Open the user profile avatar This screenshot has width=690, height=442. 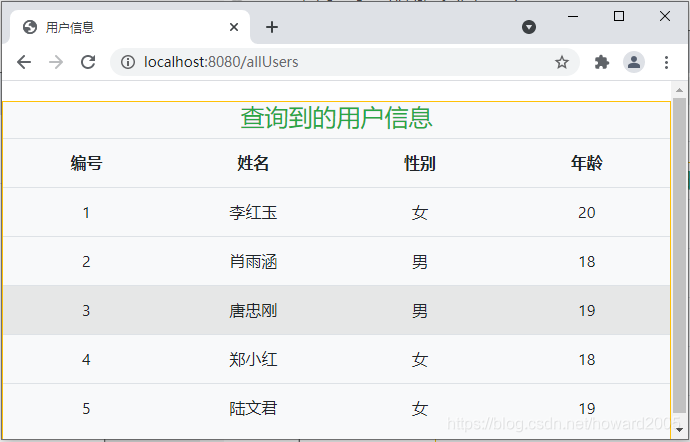(x=634, y=62)
